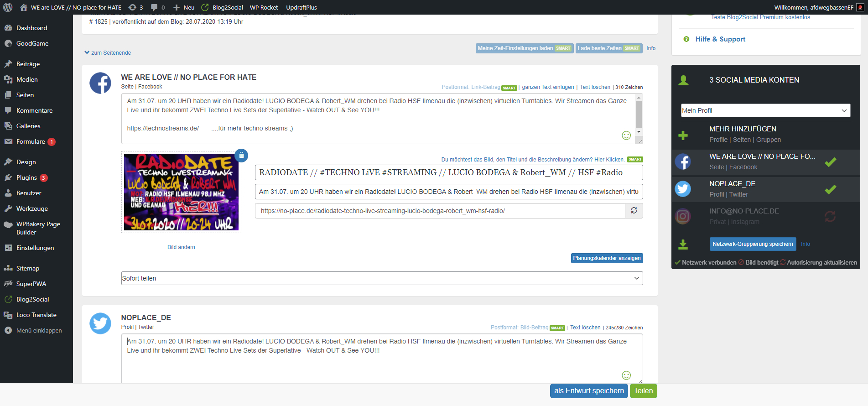The height and width of the screenshot is (406, 868).
Task: Click 'Text löschen' for Twitter post
Action: coord(585,328)
